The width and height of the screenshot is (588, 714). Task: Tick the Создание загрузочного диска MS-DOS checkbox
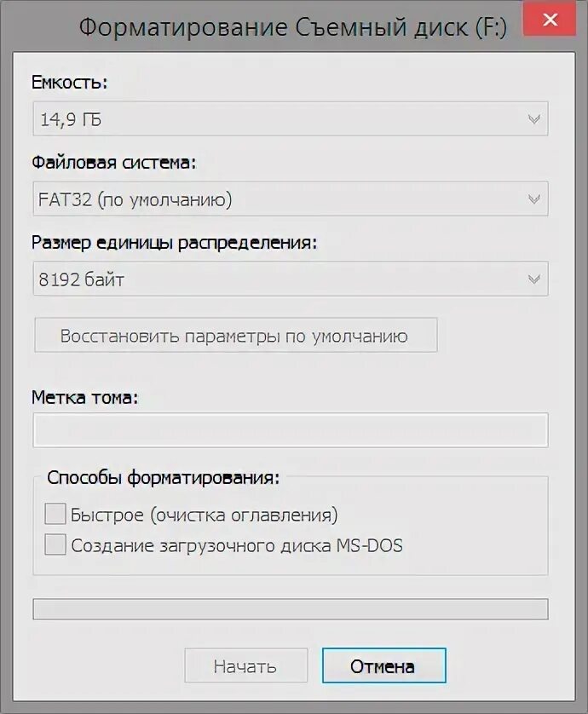point(55,544)
